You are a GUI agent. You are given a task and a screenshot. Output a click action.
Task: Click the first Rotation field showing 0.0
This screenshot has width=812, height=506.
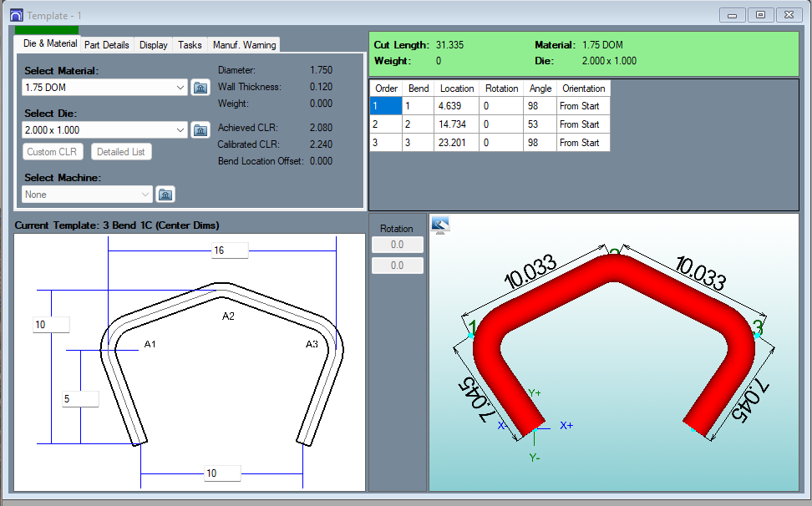point(397,245)
